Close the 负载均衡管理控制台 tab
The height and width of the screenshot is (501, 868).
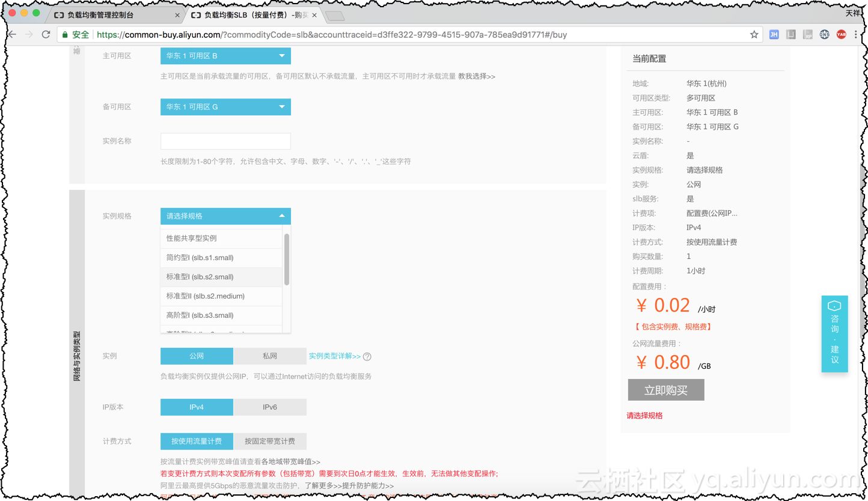177,15
